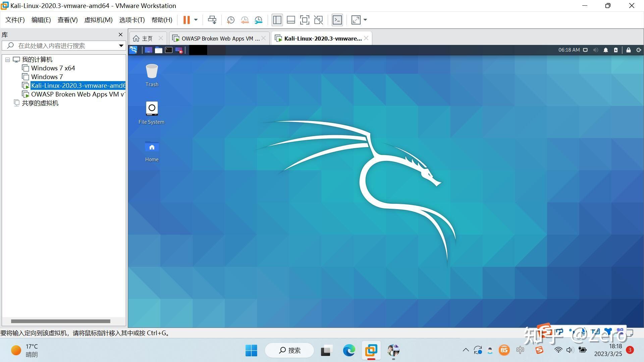Click the screen recorder icon in Kali panel

179,50
